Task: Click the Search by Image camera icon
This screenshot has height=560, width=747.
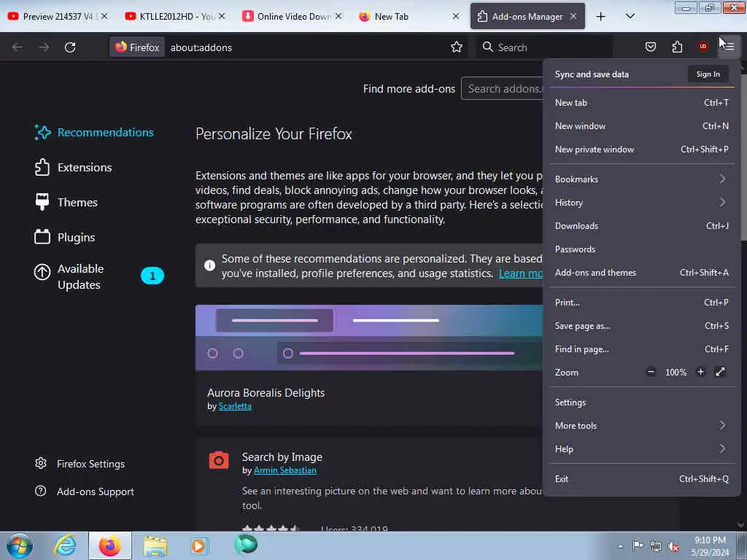Action: click(x=219, y=461)
